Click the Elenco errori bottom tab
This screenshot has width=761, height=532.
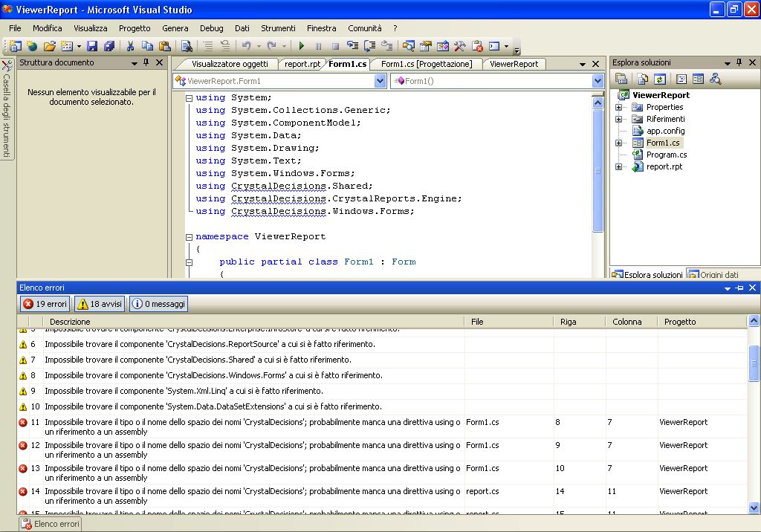[51, 524]
